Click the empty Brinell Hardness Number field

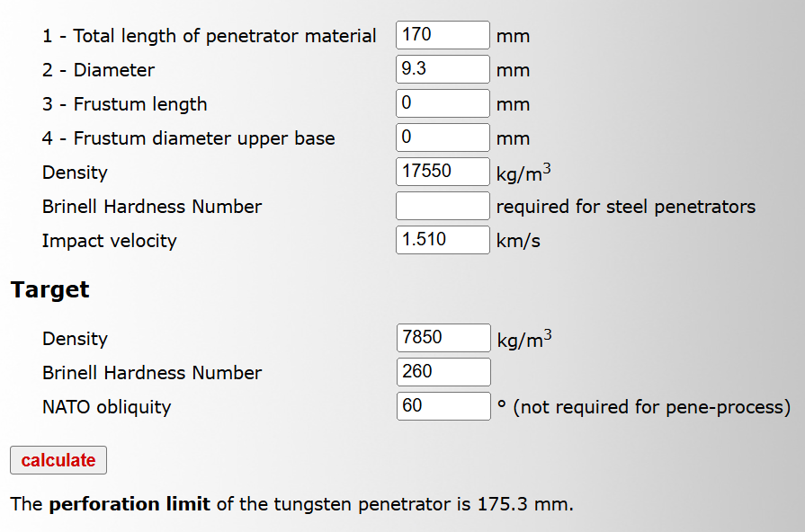[x=443, y=207]
